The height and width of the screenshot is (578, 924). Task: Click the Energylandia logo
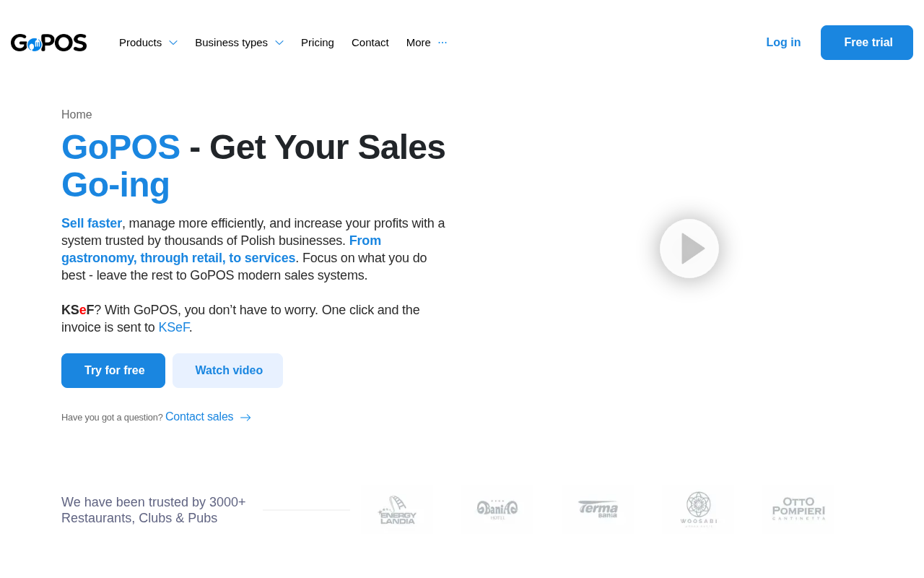pos(398,510)
